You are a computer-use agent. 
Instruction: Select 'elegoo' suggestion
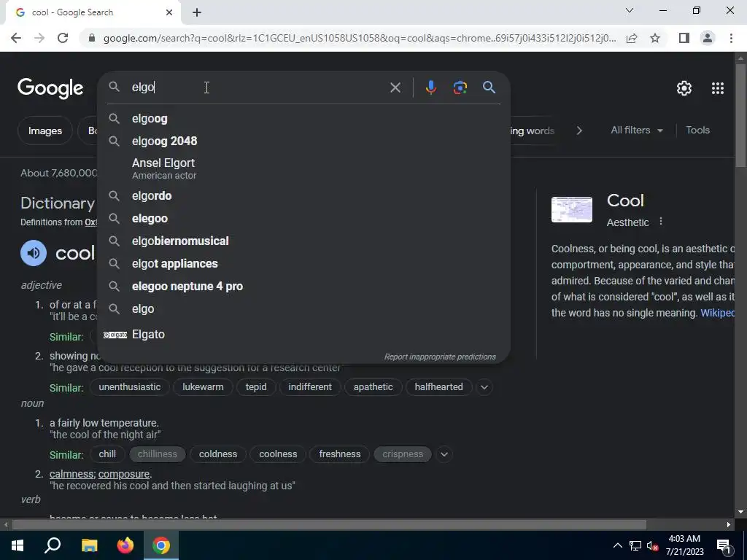point(304,219)
